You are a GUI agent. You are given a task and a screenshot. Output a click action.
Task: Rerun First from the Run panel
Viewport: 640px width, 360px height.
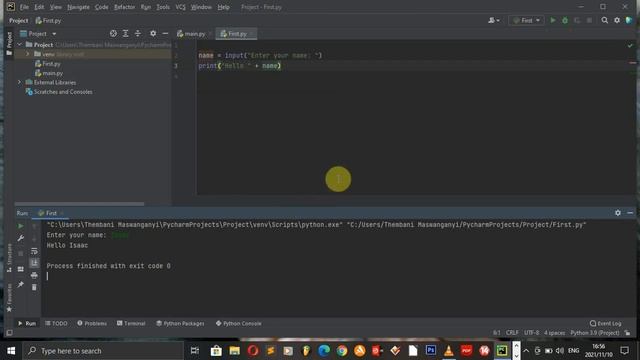(20, 226)
